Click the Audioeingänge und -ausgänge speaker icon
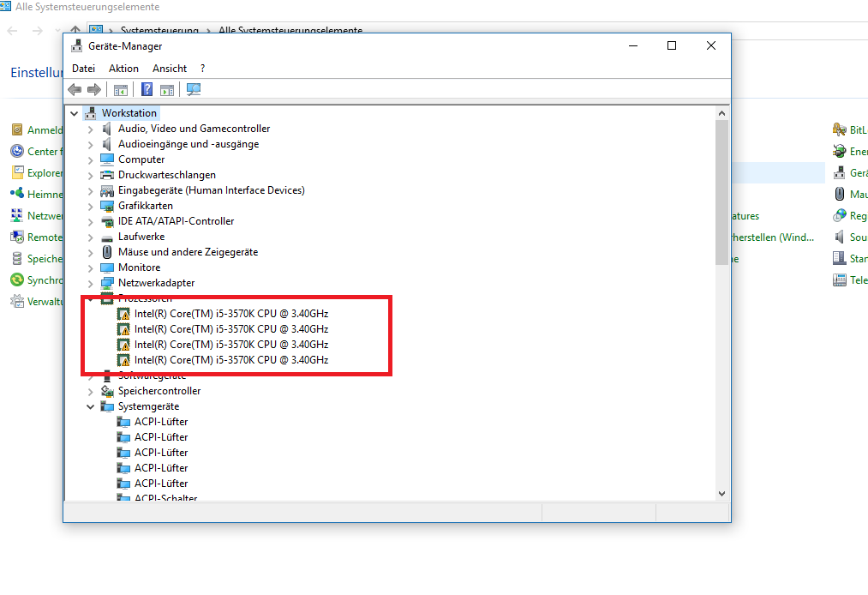Screen dimensions: 868x595 click(x=107, y=144)
